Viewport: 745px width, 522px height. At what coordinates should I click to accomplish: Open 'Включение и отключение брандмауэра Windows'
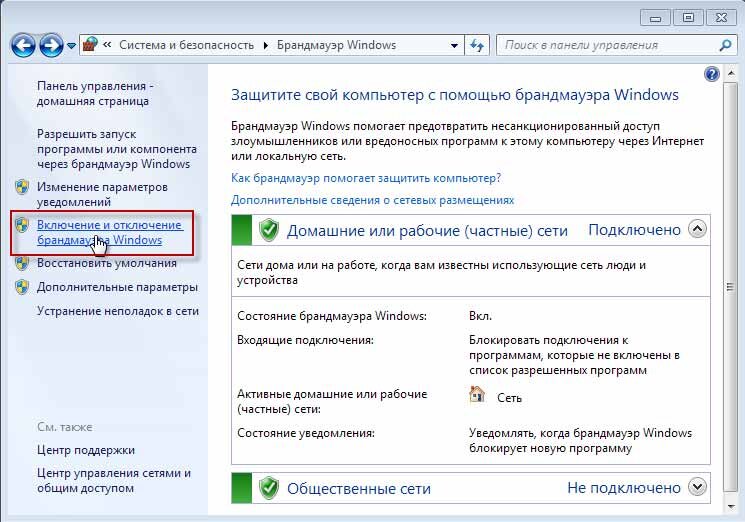point(109,232)
